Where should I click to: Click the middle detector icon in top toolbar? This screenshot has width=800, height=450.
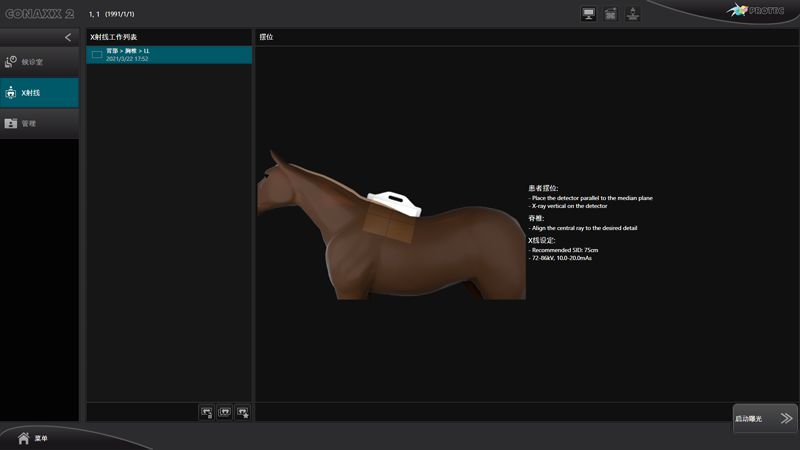tap(610, 14)
